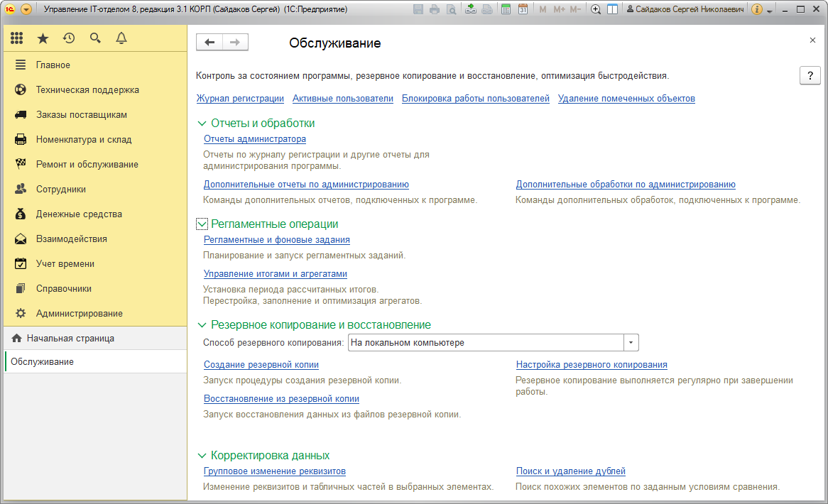This screenshot has height=504, width=828.
Task: Select the Обслуживание open-window tab
Action: pyautogui.click(x=95, y=361)
